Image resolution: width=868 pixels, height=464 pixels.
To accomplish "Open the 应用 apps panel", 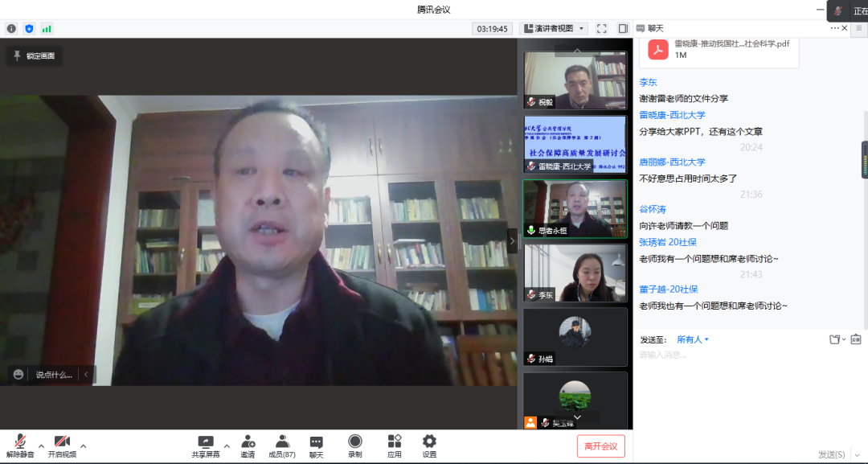I will coord(394,446).
